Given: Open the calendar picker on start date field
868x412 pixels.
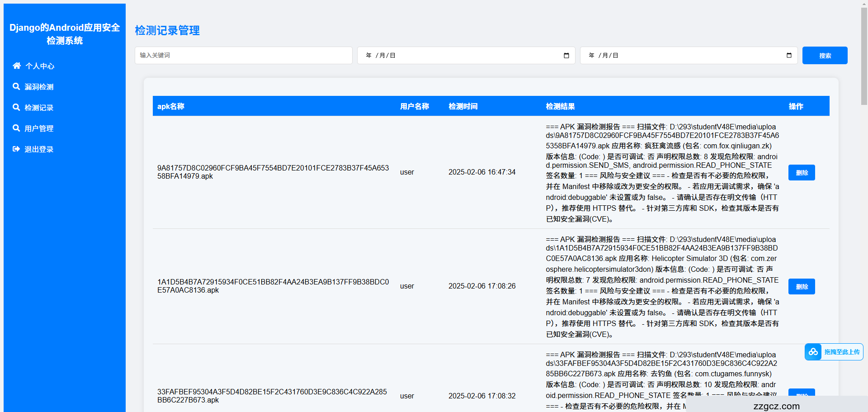Looking at the screenshot, I should (566, 56).
